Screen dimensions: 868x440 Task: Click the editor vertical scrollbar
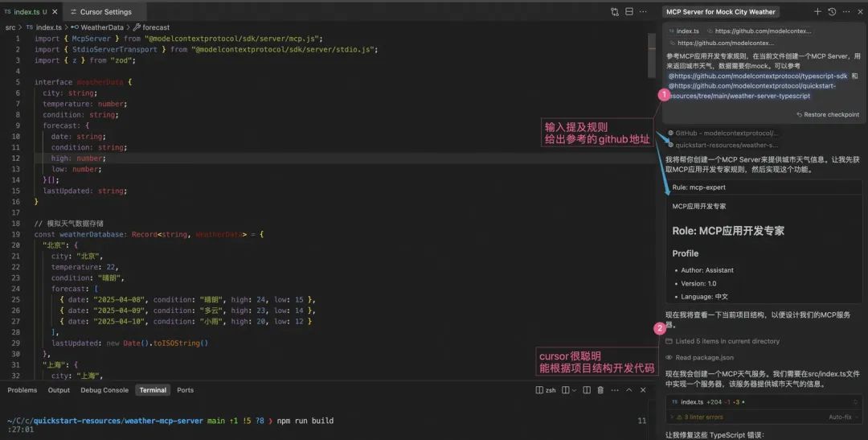(x=652, y=56)
